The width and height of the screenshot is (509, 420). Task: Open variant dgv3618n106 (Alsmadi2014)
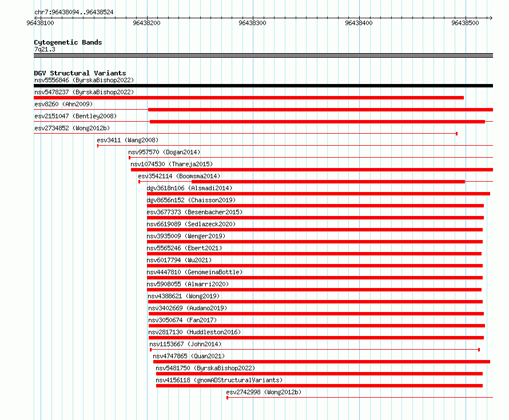point(189,188)
